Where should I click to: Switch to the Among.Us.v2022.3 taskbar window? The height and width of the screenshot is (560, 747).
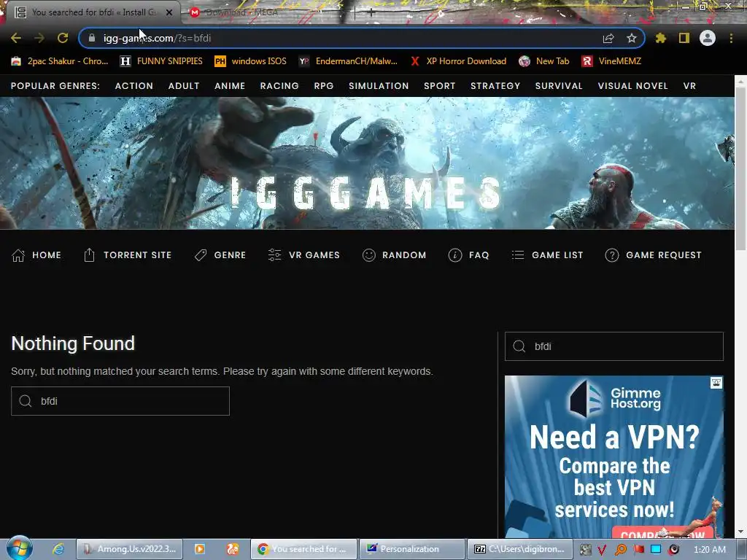128,549
